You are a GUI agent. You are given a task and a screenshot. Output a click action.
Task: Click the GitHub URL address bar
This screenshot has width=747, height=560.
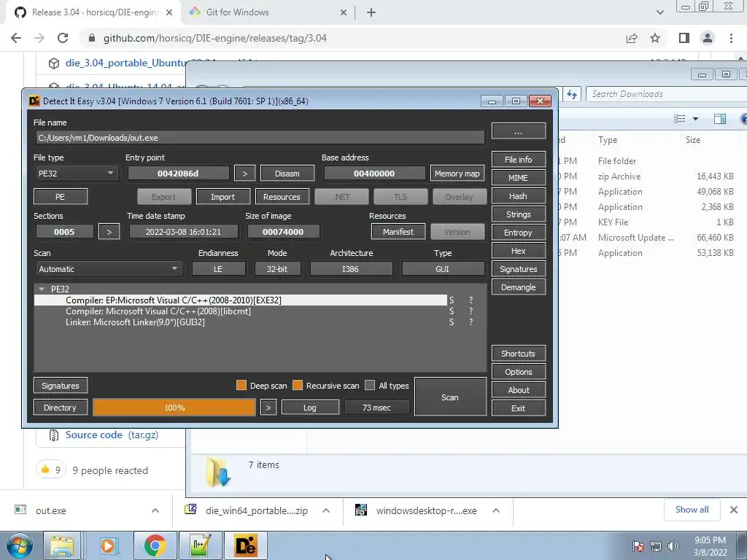point(352,38)
